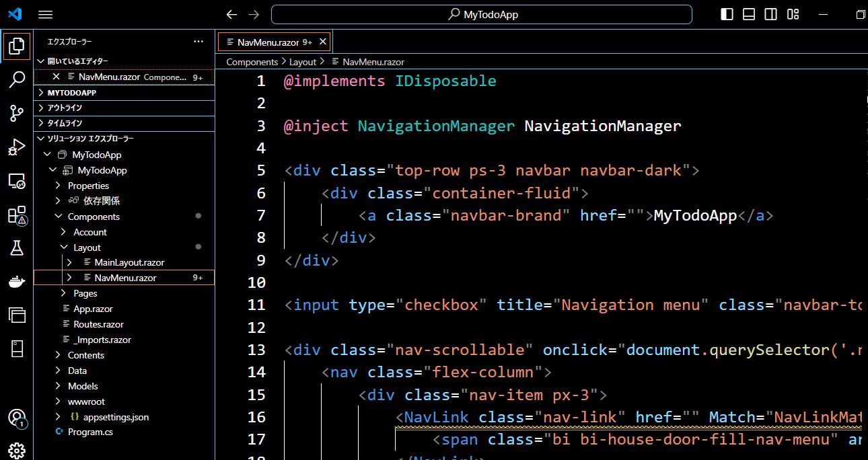Open the Search view in the activity bar
The image size is (868, 460).
tap(17, 80)
